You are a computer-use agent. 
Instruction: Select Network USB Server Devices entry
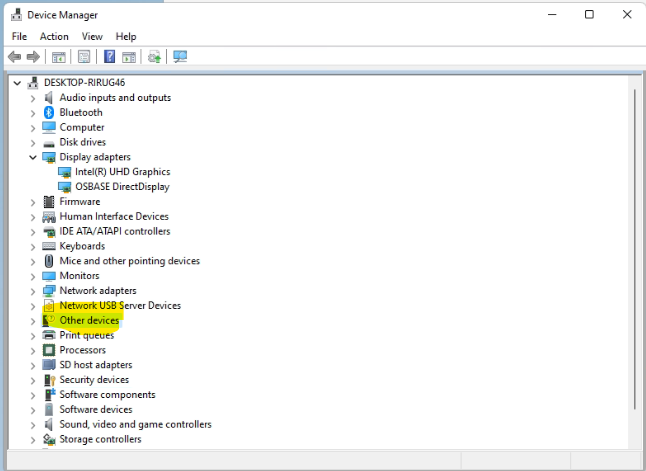pos(120,306)
